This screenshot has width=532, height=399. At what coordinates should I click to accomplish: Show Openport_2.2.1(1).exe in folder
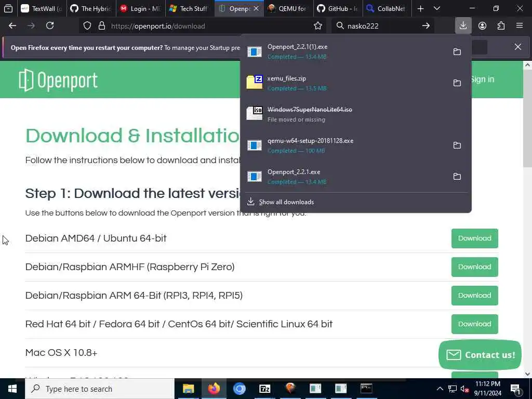[457, 51]
